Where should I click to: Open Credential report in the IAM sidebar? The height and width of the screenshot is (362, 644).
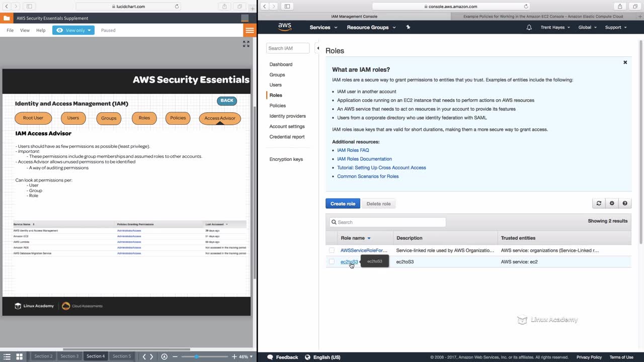(287, 137)
